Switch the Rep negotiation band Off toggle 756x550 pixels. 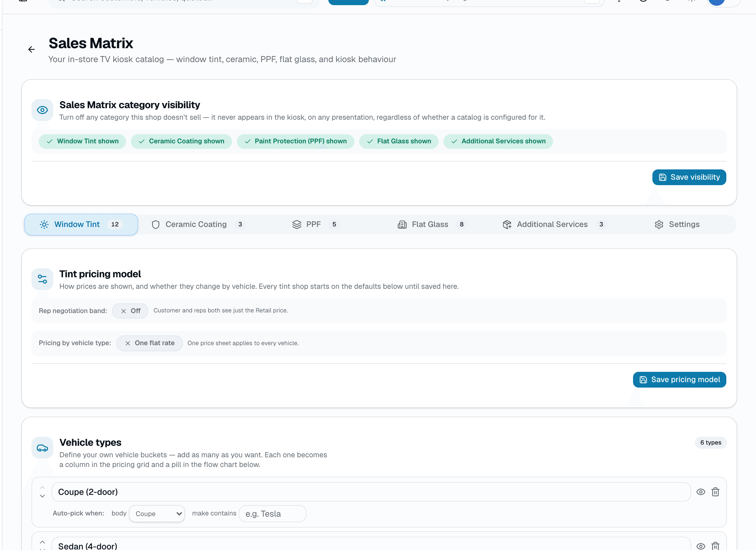(130, 311)
